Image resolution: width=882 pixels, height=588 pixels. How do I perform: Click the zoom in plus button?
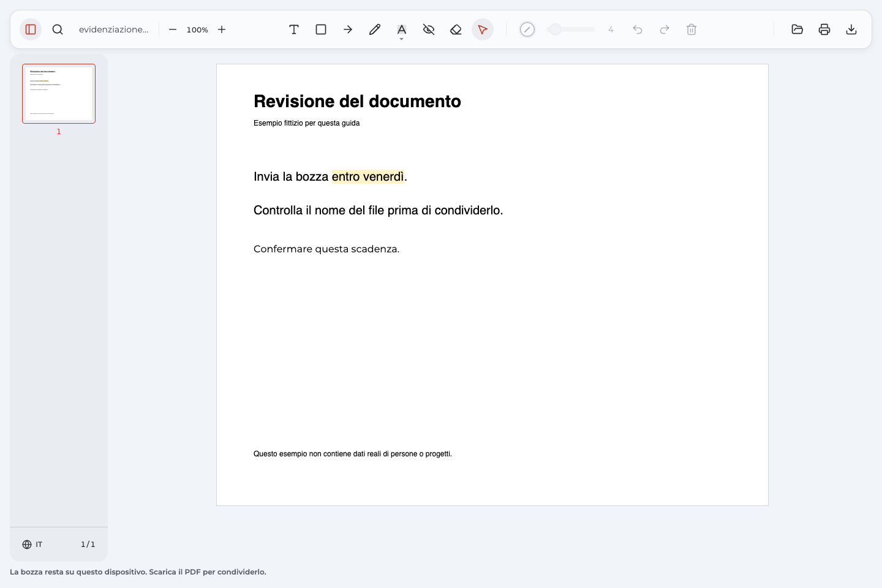(222, 29)
